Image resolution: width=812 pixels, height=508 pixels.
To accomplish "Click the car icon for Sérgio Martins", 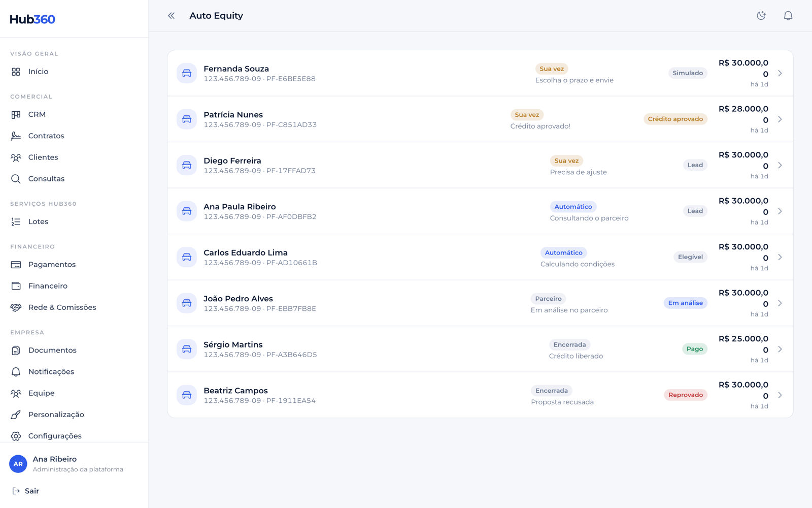I will pyautogui.click(x=187, y=349).
